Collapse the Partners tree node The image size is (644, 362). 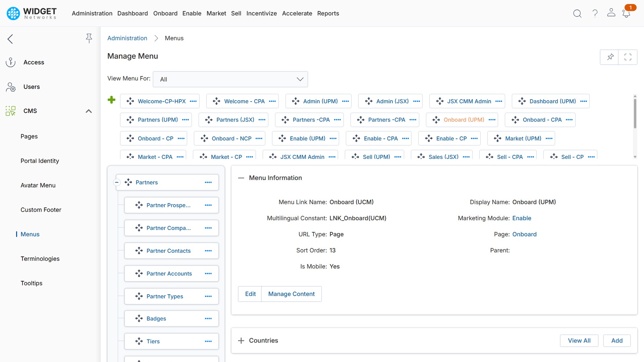tap(117, 182)
